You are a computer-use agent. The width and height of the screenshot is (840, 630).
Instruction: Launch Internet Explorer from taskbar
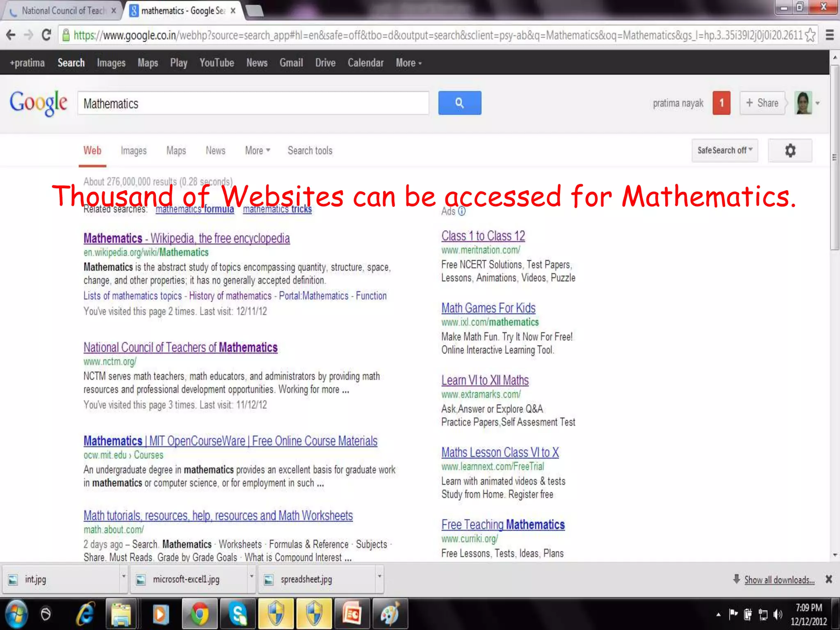coord(85,614)
